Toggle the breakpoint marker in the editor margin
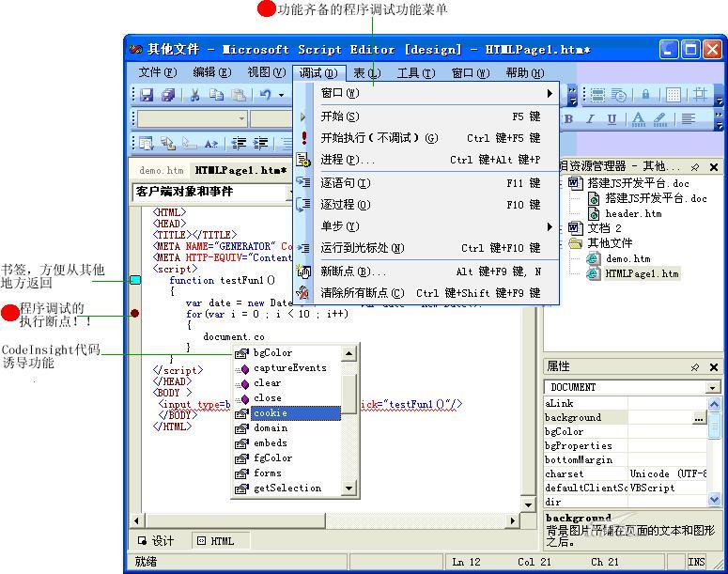Screen dimensions: 728x574 point(135,314)
